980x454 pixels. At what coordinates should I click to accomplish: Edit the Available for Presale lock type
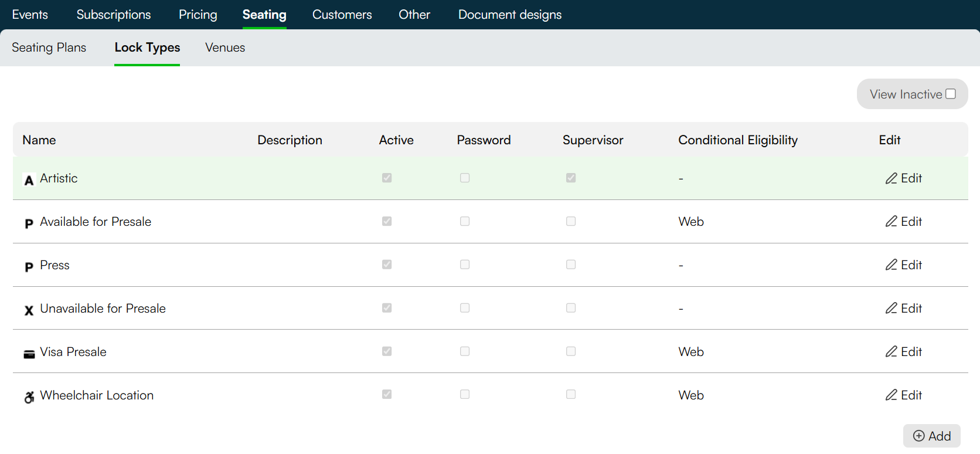coord(904,222)
